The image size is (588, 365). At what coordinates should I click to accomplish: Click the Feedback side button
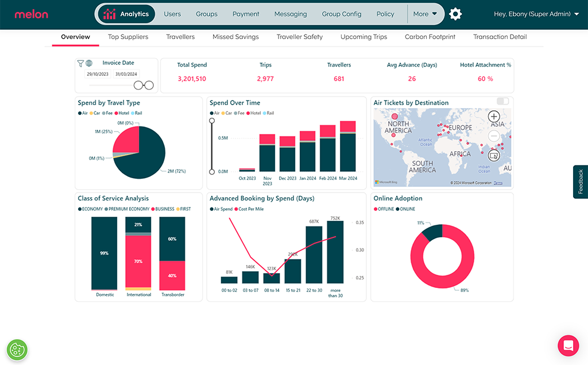[581, 182]
